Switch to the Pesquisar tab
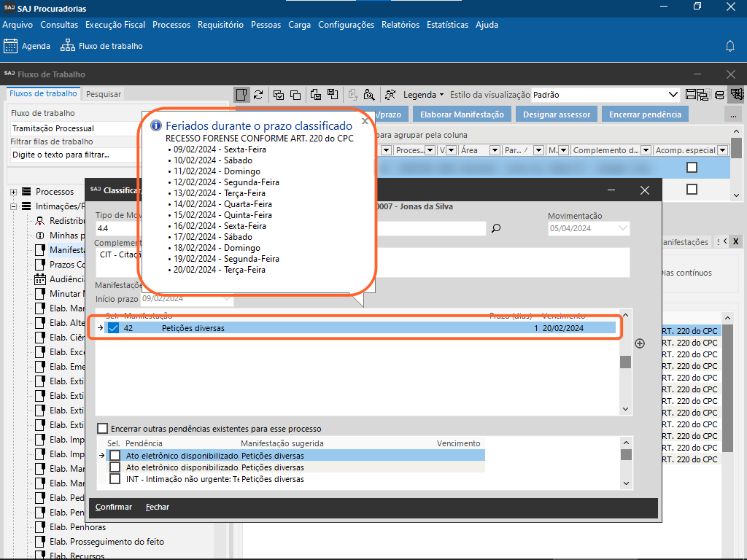Image resolution: width=747 pixels, height=560 pixels. tap(104, 94)
